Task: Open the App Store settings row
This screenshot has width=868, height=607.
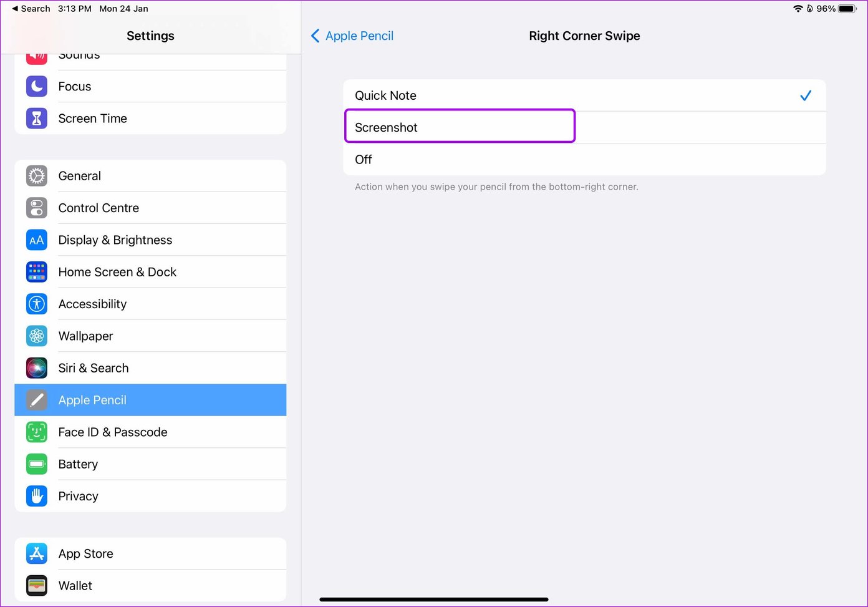Action: (x=150, y=553)
